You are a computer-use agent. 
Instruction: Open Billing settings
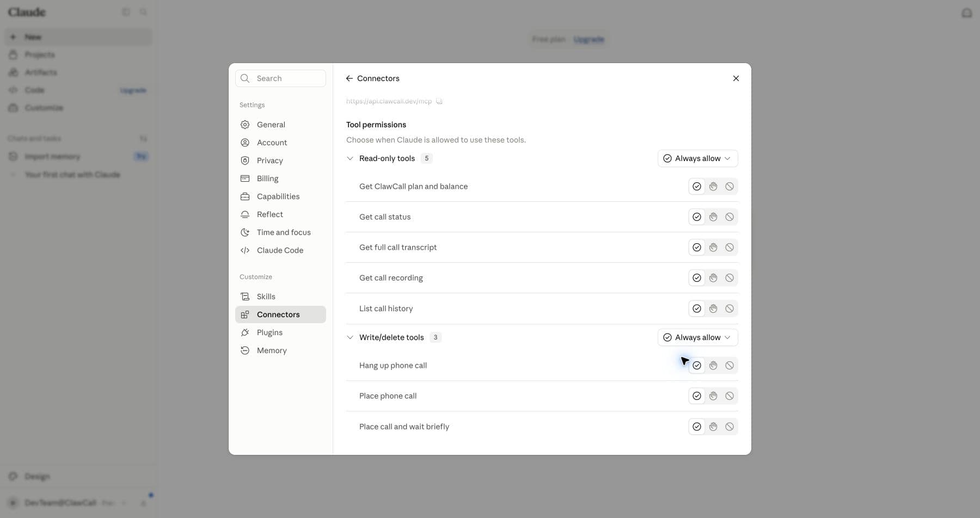coord(280,178)
